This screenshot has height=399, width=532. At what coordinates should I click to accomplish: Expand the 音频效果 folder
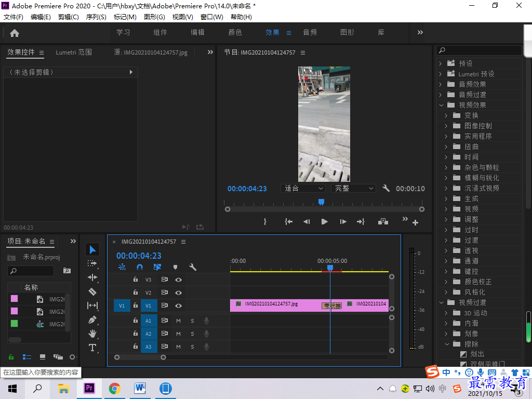click(441, 84)
